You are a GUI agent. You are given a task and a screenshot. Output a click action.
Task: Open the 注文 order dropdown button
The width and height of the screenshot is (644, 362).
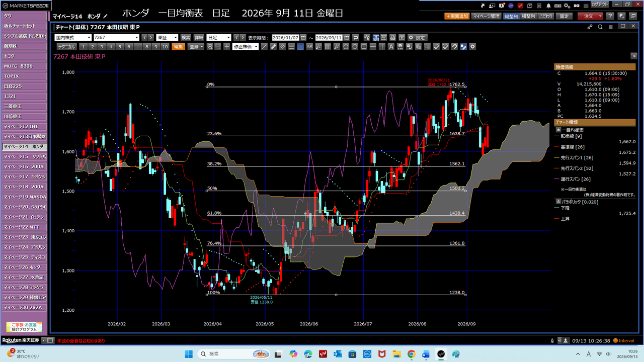pos(590,16)
